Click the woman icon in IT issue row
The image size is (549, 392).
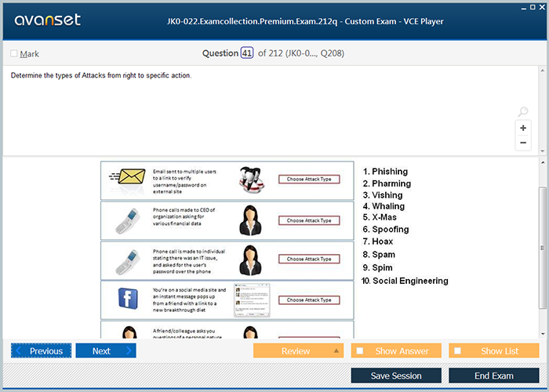tap(250, 260)
